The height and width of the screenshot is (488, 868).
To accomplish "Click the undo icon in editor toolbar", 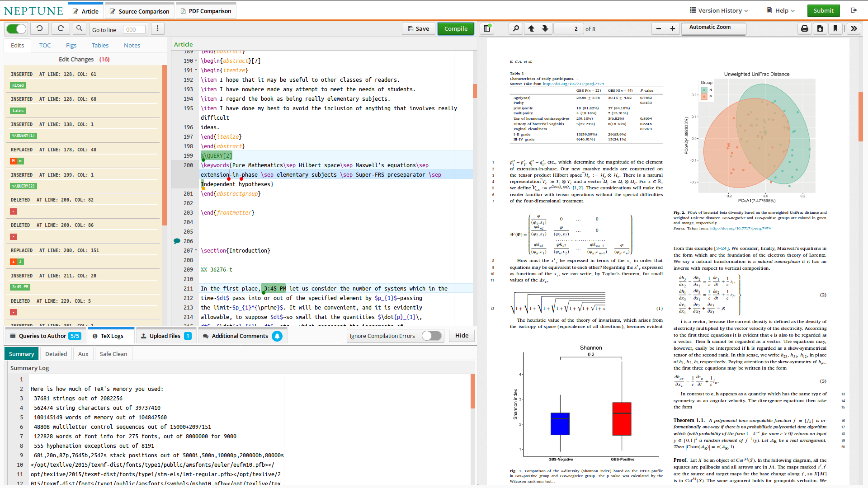I will 39,29.
